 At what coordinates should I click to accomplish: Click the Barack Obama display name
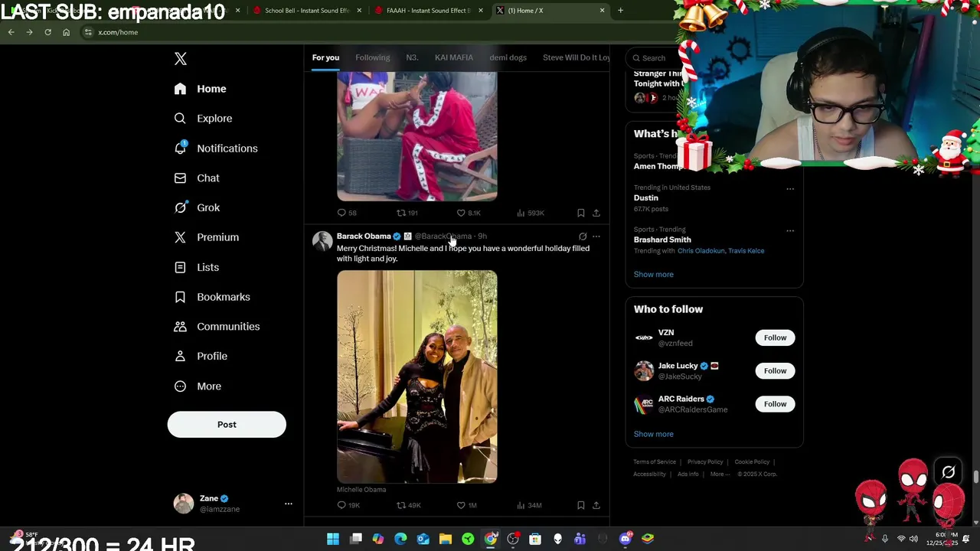[364, 236]
